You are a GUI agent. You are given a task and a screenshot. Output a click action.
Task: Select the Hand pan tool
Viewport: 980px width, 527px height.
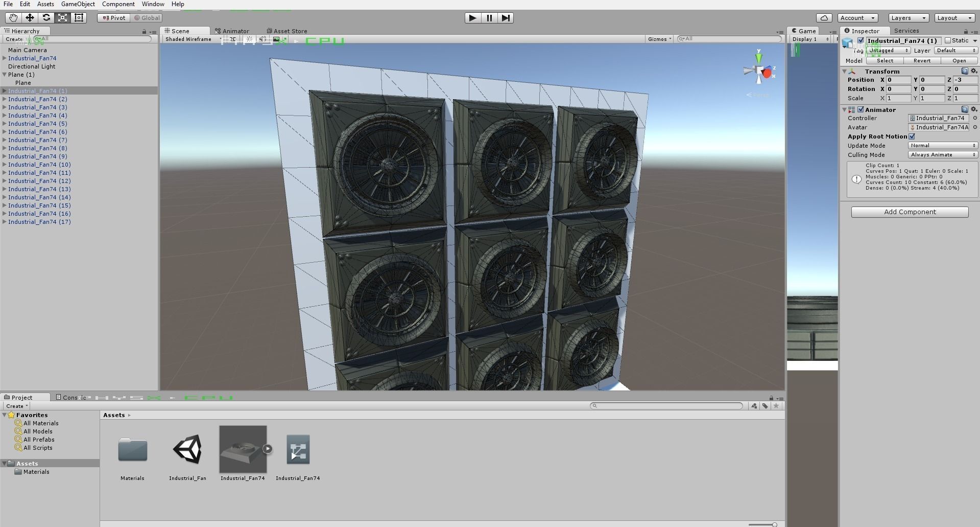pyautogui.click(x=12, y=17)
